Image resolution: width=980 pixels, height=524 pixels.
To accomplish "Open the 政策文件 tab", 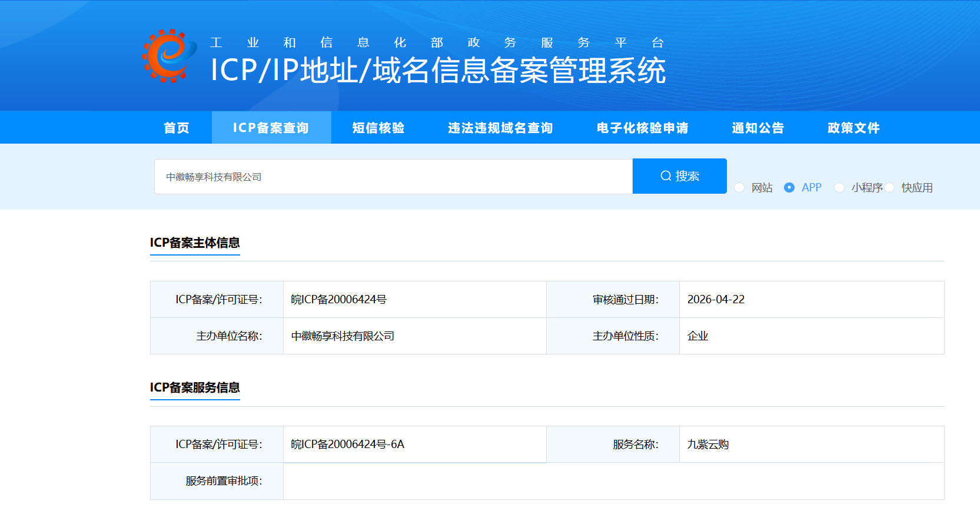I will click(853, 128).
